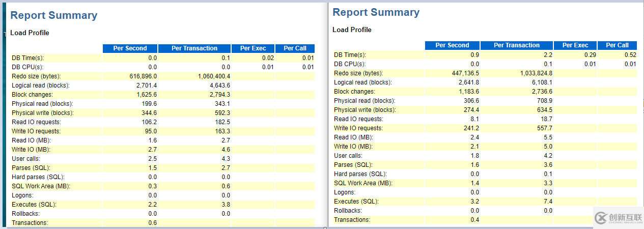Click Redo size (bytes) row label in left table
The width and height of the screenshot is (644, 229).
tap(35, 76)
